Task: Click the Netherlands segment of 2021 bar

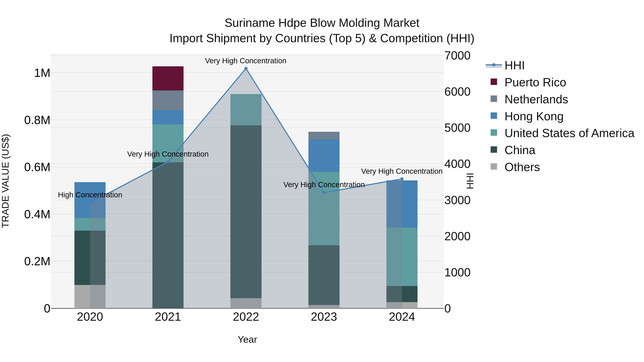Action: click(168, 100)
